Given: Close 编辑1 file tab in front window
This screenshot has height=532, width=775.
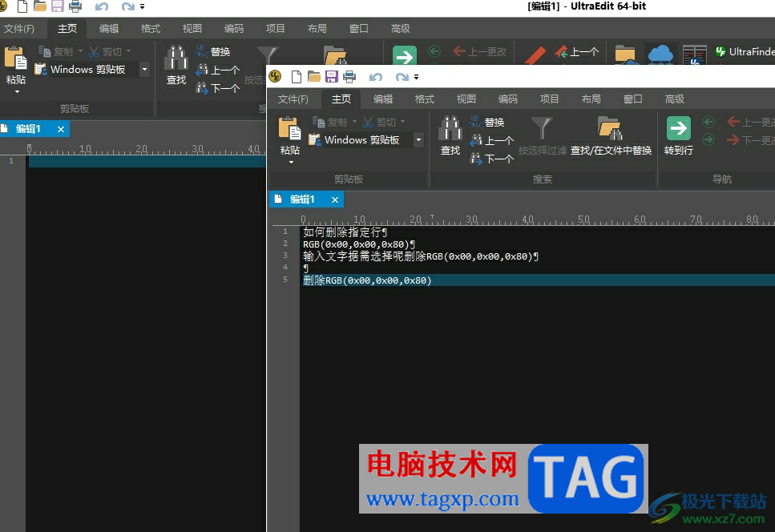Looking at the screenshot, I should (x=335, y=199).
